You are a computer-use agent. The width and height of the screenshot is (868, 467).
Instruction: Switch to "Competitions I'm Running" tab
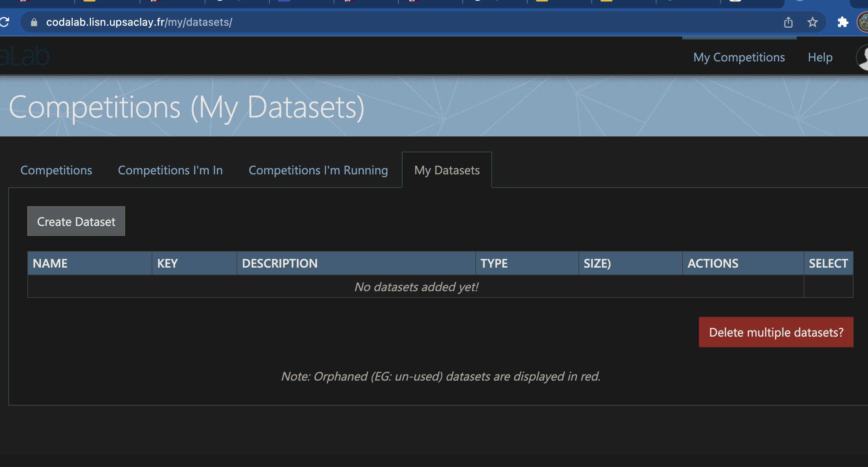point(318,170)
